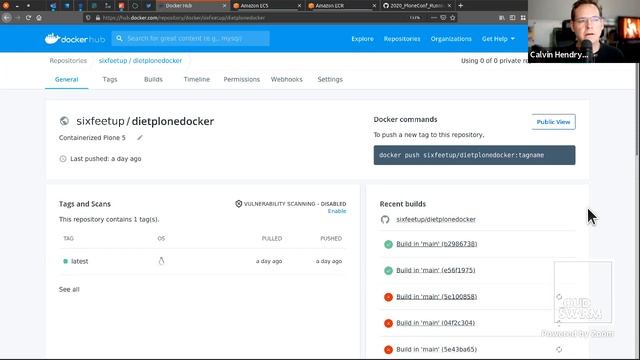640x360 pixels.
Task: Click the Public View button
Action: pos(553,122)
